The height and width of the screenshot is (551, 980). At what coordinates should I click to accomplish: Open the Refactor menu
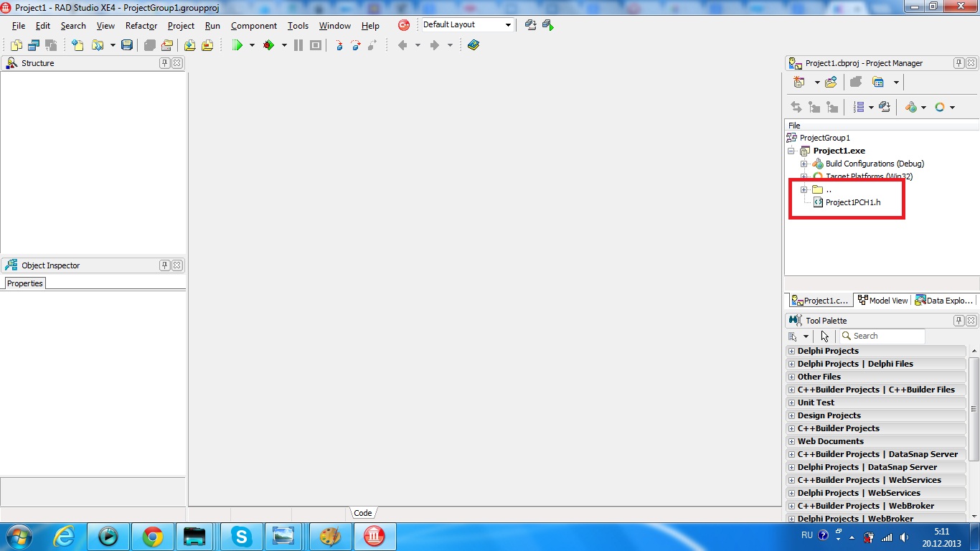[141, 26]
